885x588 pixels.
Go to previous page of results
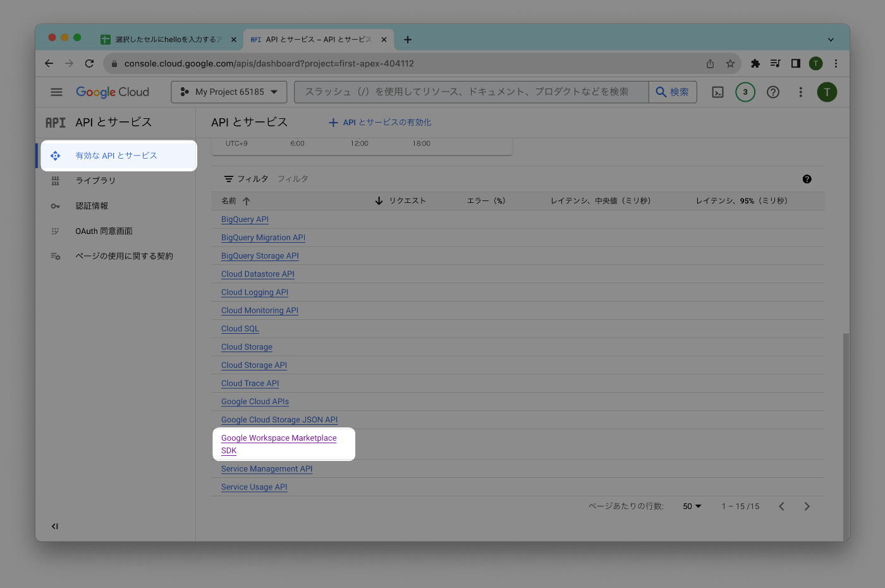click(782, 506)
